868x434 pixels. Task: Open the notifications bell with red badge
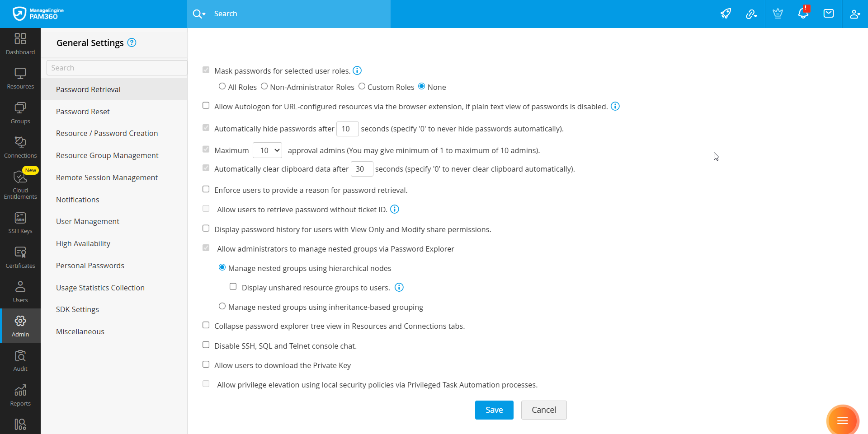803,14
